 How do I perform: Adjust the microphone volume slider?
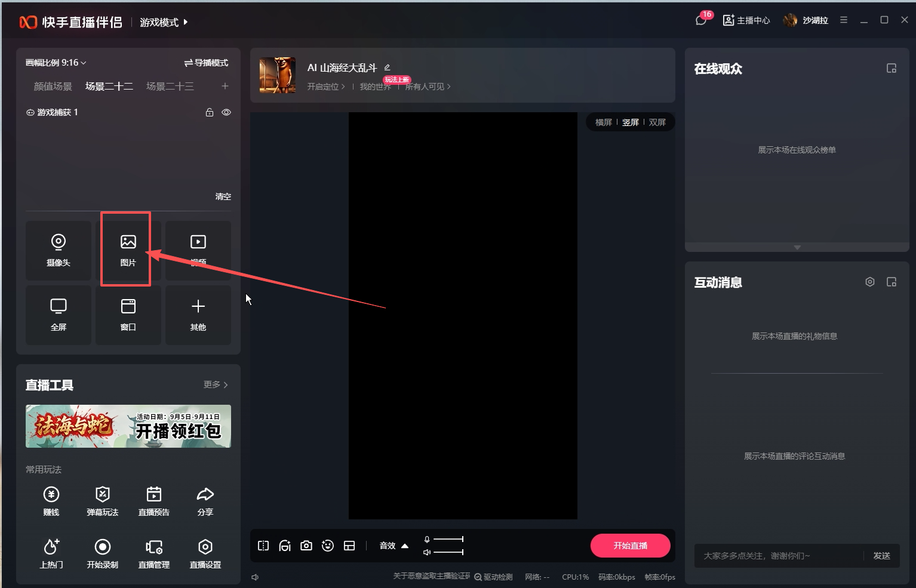tap(448, 539)
